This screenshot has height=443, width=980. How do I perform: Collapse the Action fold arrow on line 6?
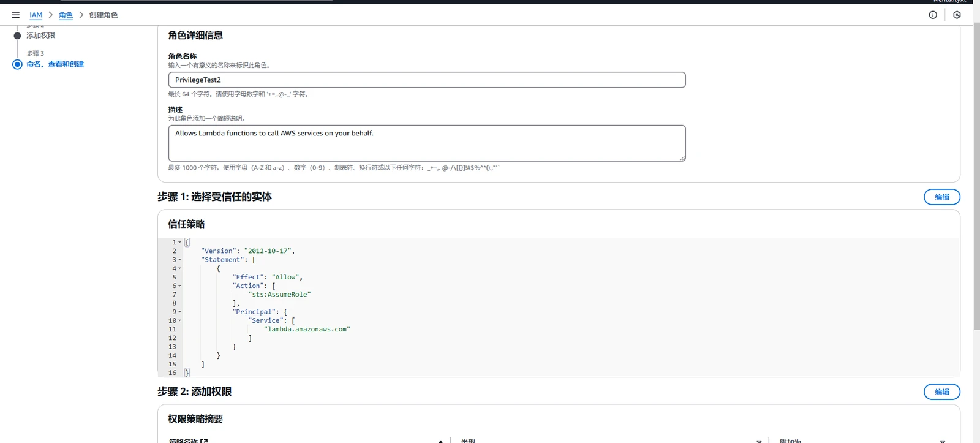tap(179, 286)
